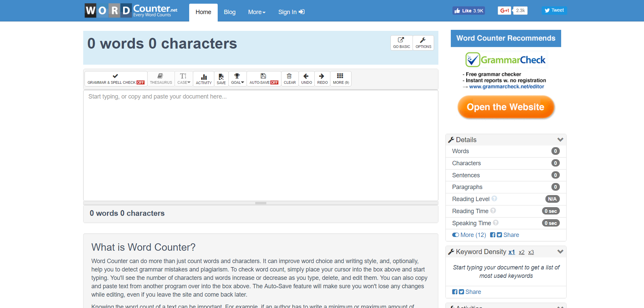
Task: Click the Details Share link
Action: click(x=511, y=235)
